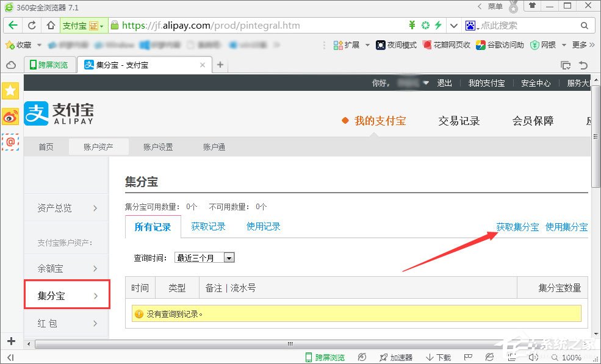This screenshot has width=601, height=364.
Task: Mute sound via the speaker icon
Action: 533,358
